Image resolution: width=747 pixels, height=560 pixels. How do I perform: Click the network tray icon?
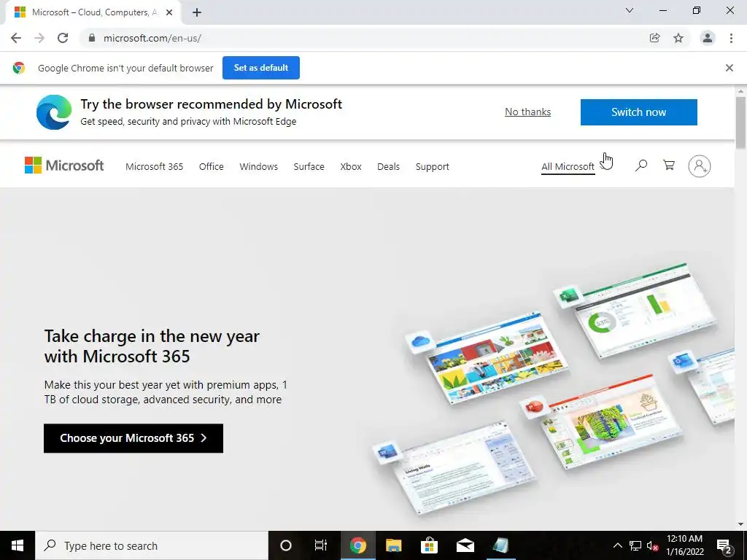tap(635, 545)
